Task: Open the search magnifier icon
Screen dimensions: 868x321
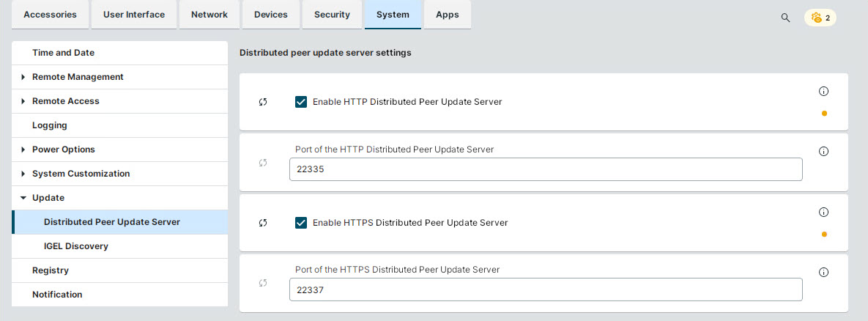Action: tap(785, 18)
